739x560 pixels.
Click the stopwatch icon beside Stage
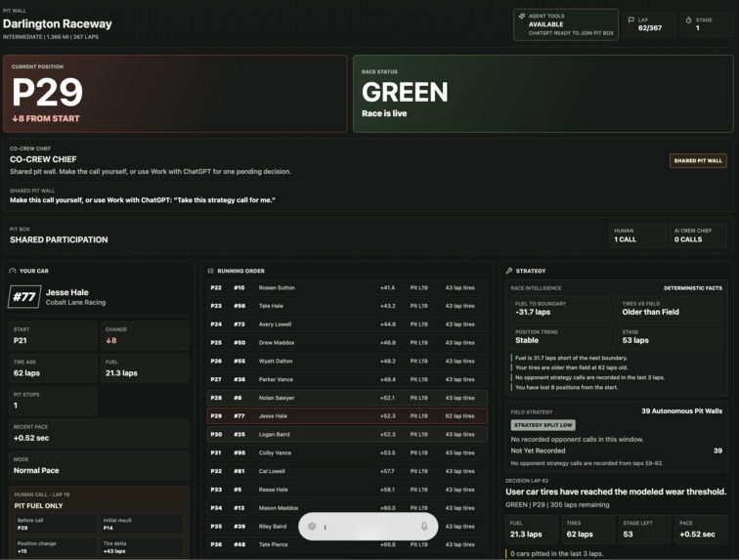pos(688,20)
